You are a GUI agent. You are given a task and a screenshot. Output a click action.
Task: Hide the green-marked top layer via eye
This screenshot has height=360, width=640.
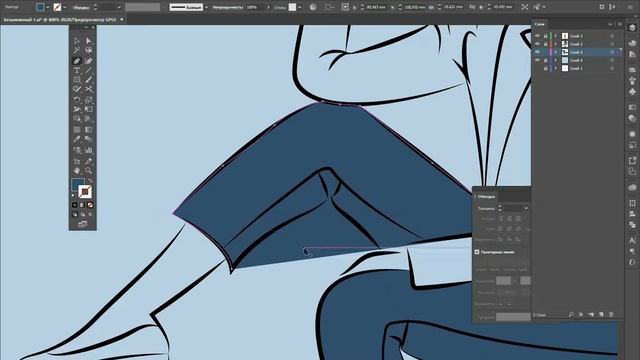[537, 36]
